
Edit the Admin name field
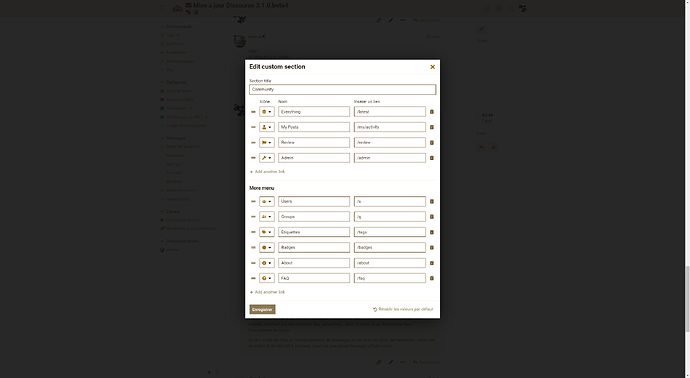pos(314,158)
